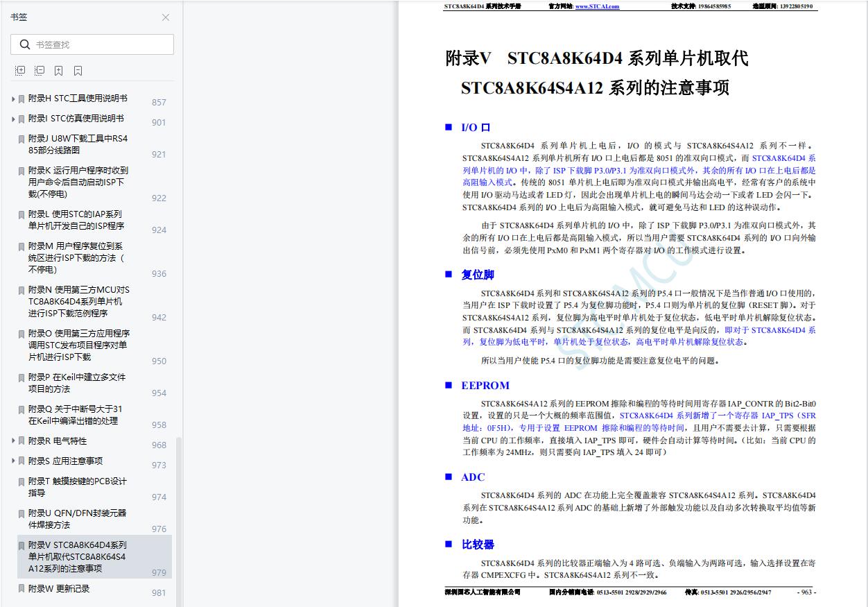Image resolution: width=868 pixels, height=607 pixels.
Task: Remove bookmark with the bookmark-minus icon
Action: pos(78,71)
